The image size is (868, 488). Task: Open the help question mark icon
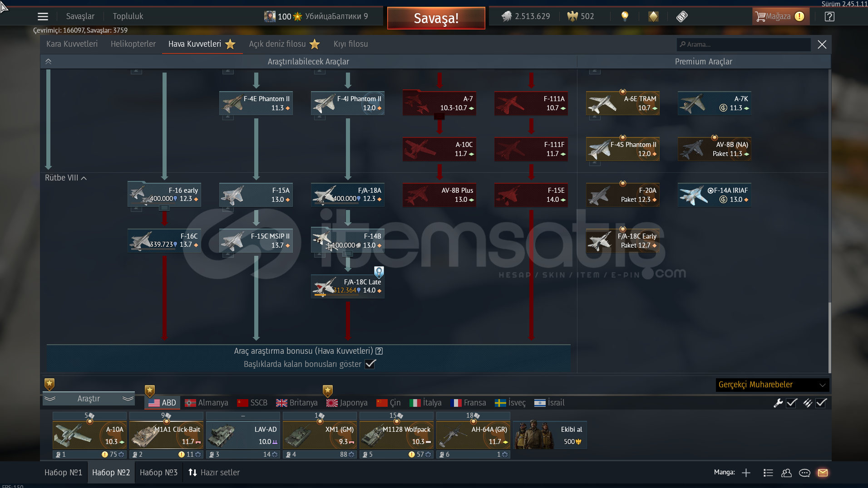click(x=829, y=17)
